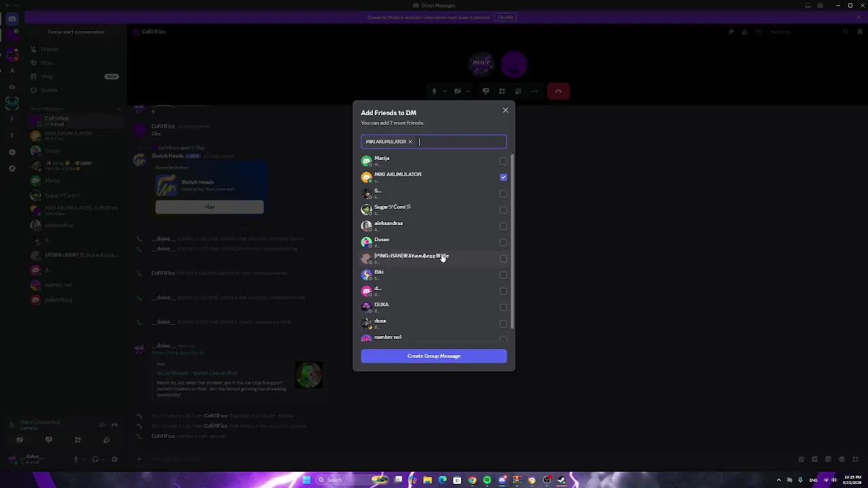
Task: Select the 'number no1' row in dialog
Action: tap(434, 338)
